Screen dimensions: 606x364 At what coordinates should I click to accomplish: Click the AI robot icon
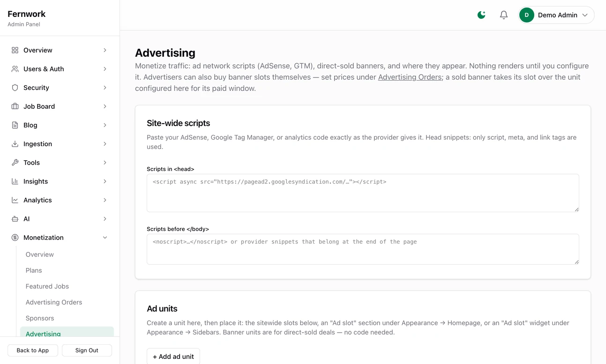15,219
